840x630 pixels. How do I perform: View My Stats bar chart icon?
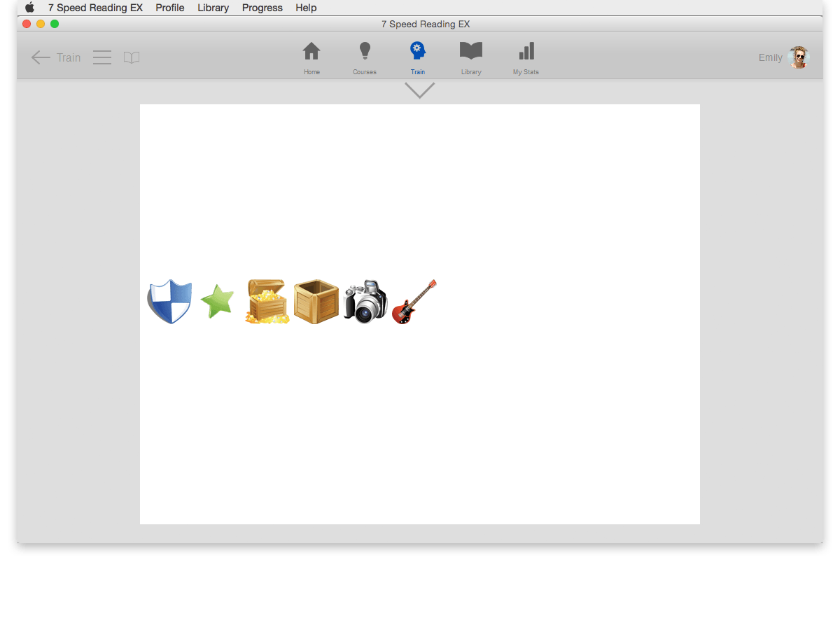click(526, 52)
